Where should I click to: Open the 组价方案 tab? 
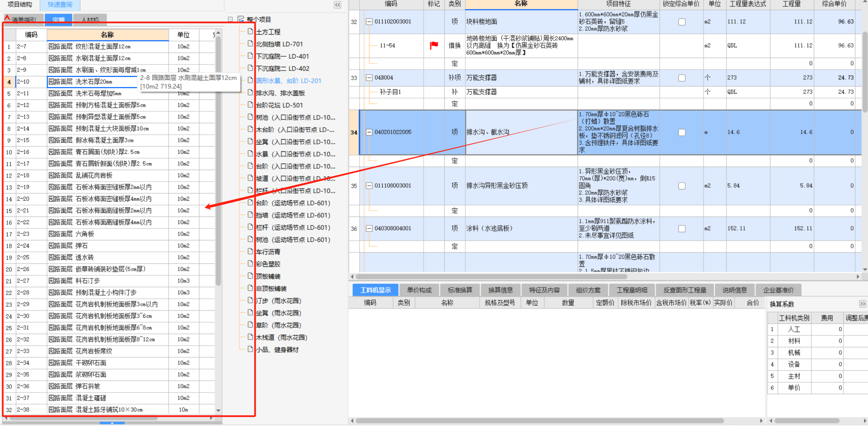point(588,290)
